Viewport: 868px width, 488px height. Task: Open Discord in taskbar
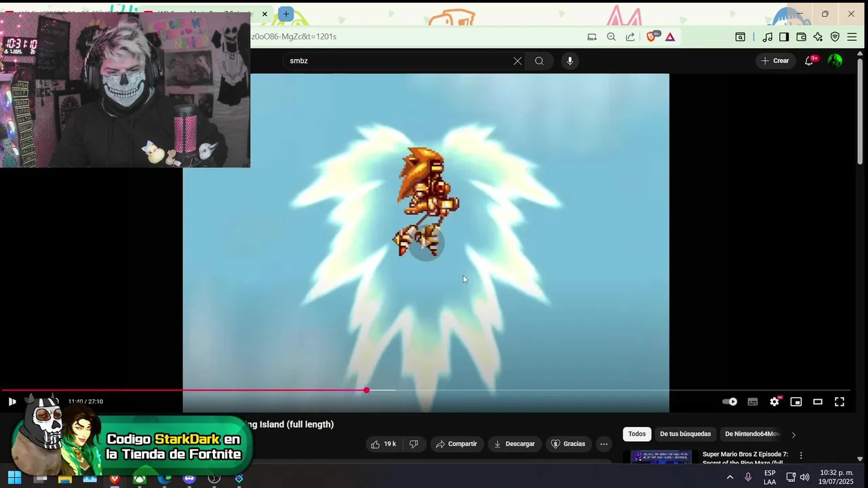click(189, 479)
